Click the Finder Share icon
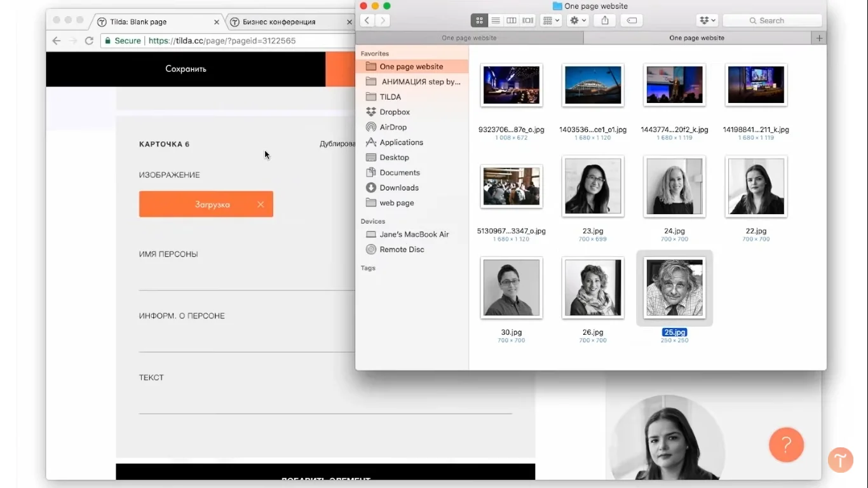Viewport: 868px width, 488px height. (x=605, y=20)
